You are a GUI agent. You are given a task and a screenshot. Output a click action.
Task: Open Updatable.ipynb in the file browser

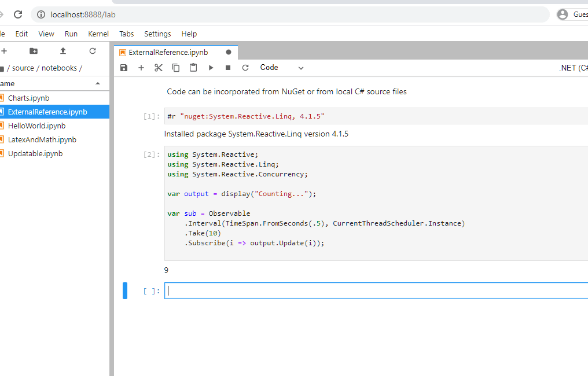(35, 153)
